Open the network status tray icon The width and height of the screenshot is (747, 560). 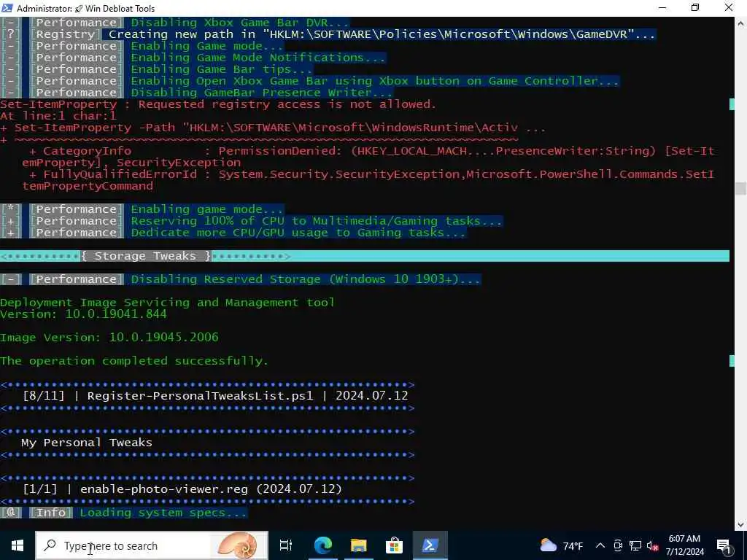tap(635, 545)
